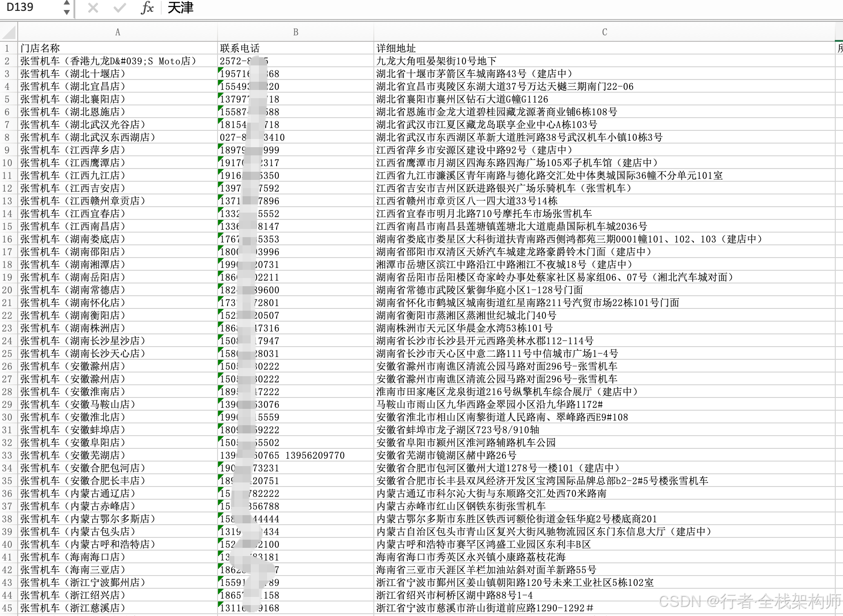Select cell 张雪机车（江西鹰潭店）
This screenshot has height=616, width=843.
(118, 163)
